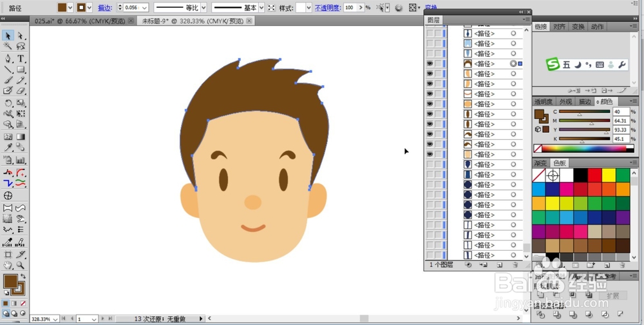Open the fill color dropdown in control bar
Image resolution: width=644 pixels, height=325 pixels.
click(70, 7)
